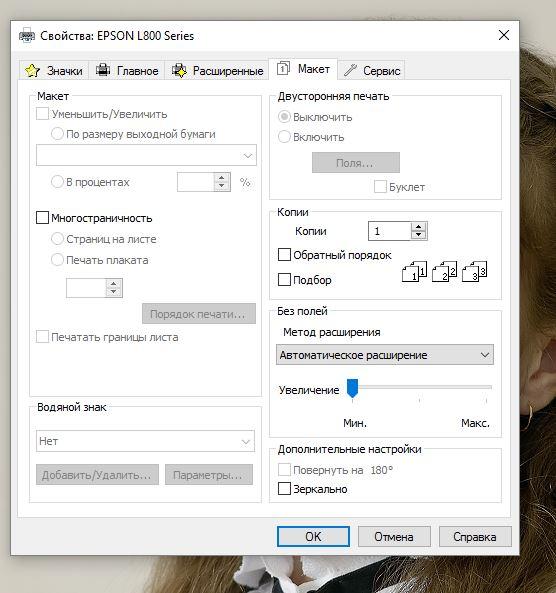Click the Порядок печати... button
The height and width of the screenshot is (593, 556).
[x=199, y=314]
